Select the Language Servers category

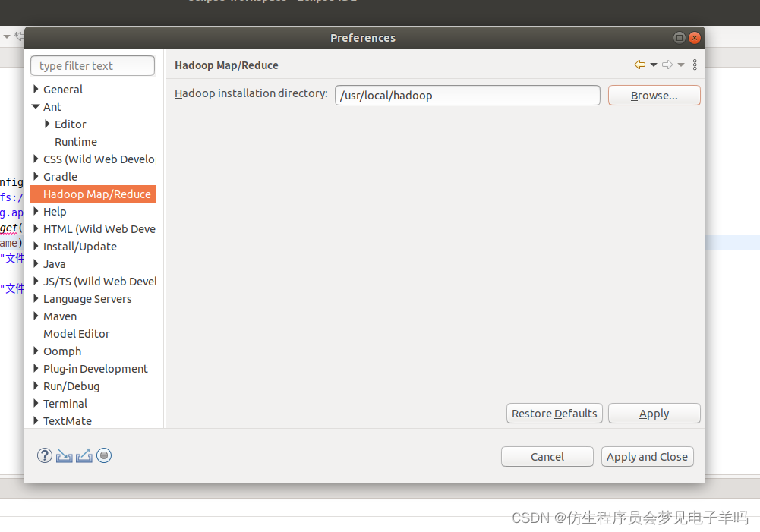pyautogui.click(x=87, y=299)
